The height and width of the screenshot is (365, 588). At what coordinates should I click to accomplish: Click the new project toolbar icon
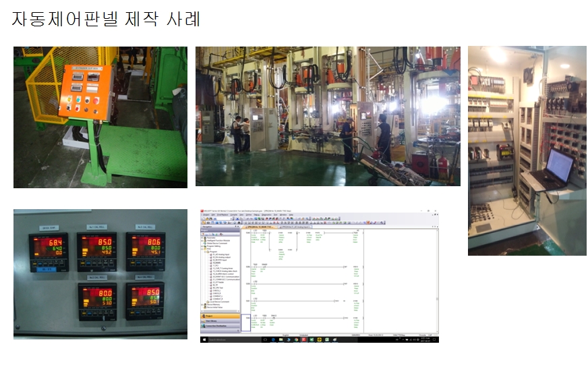(x=203, y=219)
